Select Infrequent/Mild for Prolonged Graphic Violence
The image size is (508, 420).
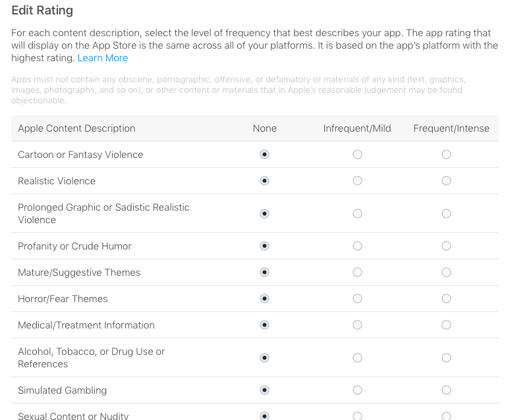[x=357, y=213]
